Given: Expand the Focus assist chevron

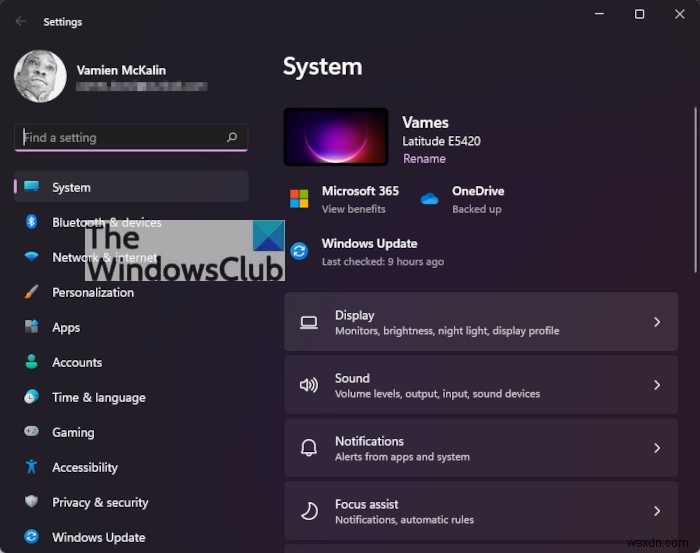Looking at the screenshot, I should (x=657, y=511).
